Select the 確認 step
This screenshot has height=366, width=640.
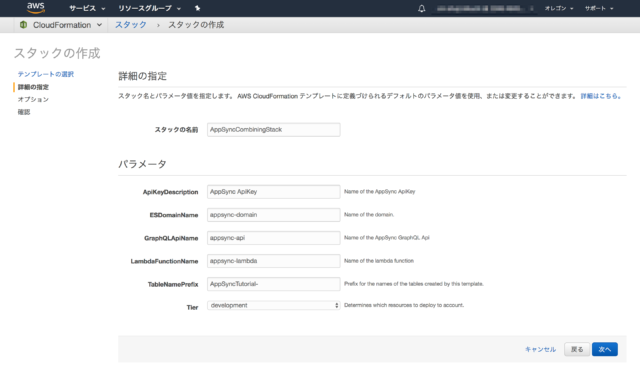24,112
